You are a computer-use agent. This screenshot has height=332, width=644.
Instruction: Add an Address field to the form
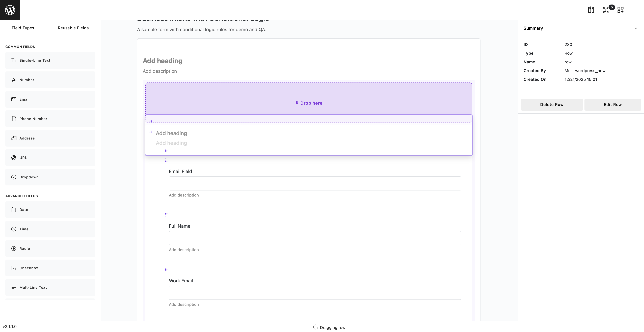[x=50, y=138]
